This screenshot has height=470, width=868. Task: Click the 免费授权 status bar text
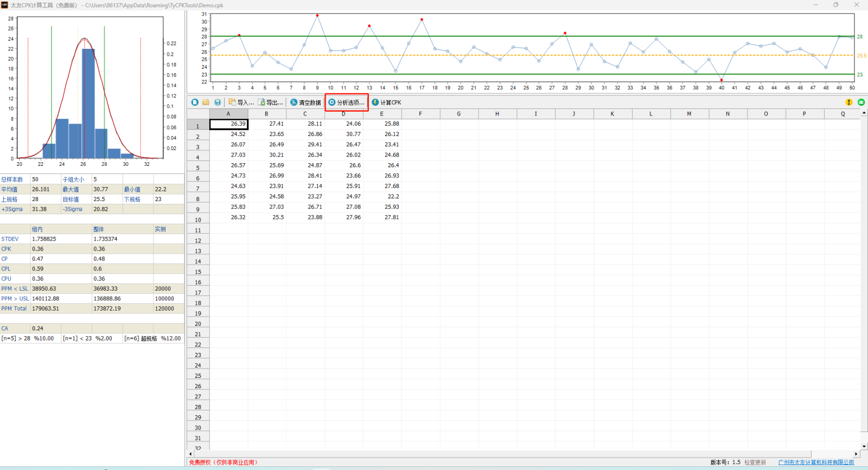[224, 462]
